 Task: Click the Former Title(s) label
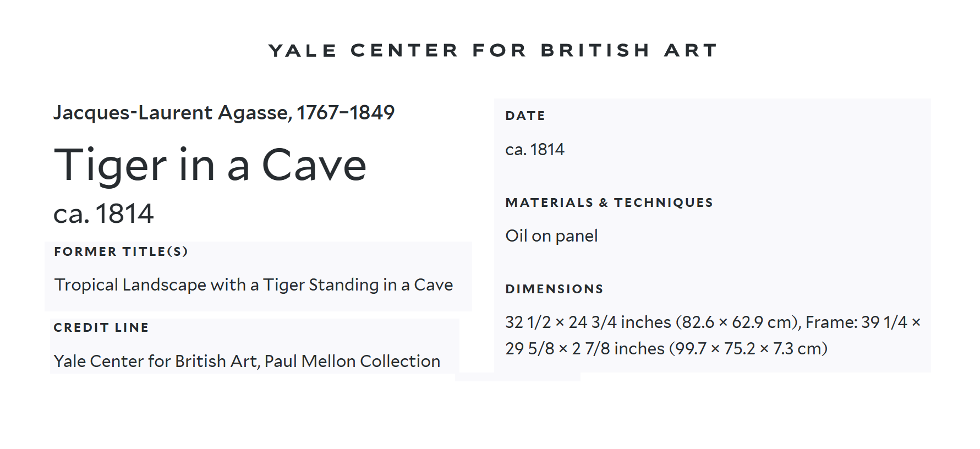(121, 251)
